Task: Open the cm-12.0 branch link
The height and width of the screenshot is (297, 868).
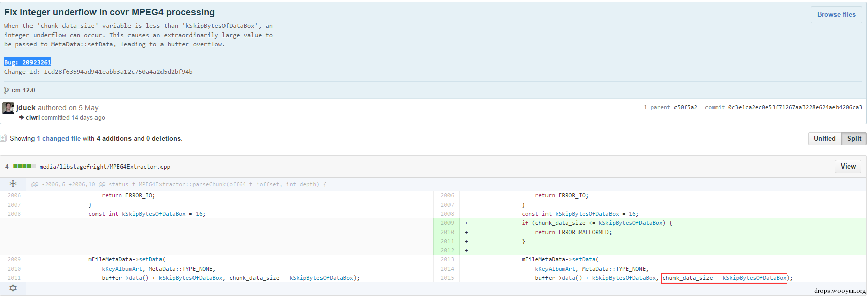Action: 23,90
